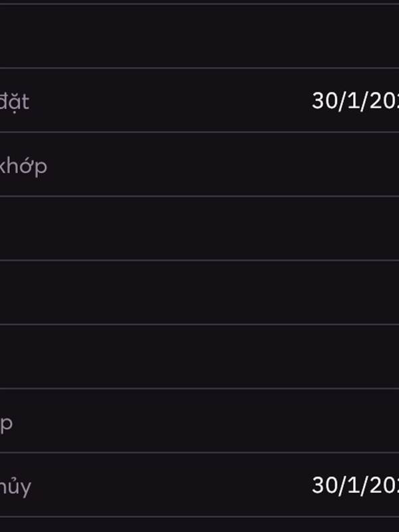Choose the middle blank row between "khớp" and "p"

click(x=199, y=293)
